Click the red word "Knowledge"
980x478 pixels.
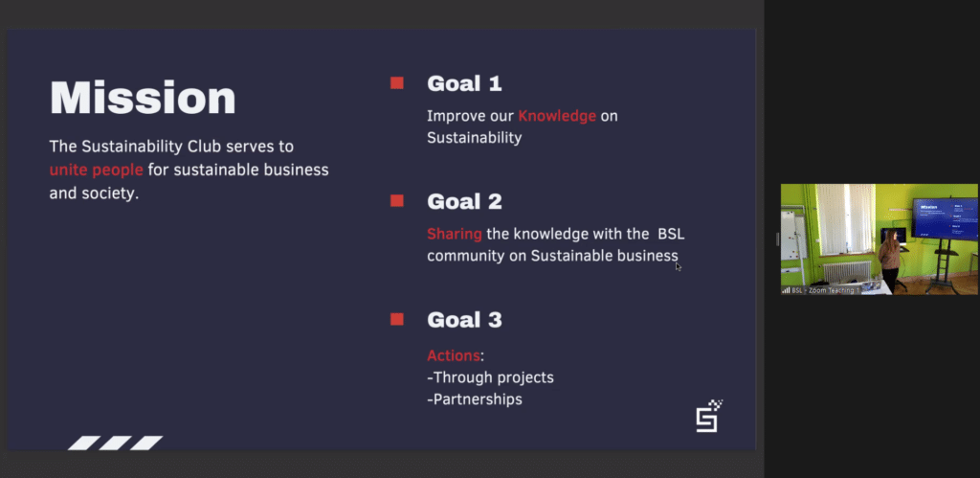tap(557, 116)
